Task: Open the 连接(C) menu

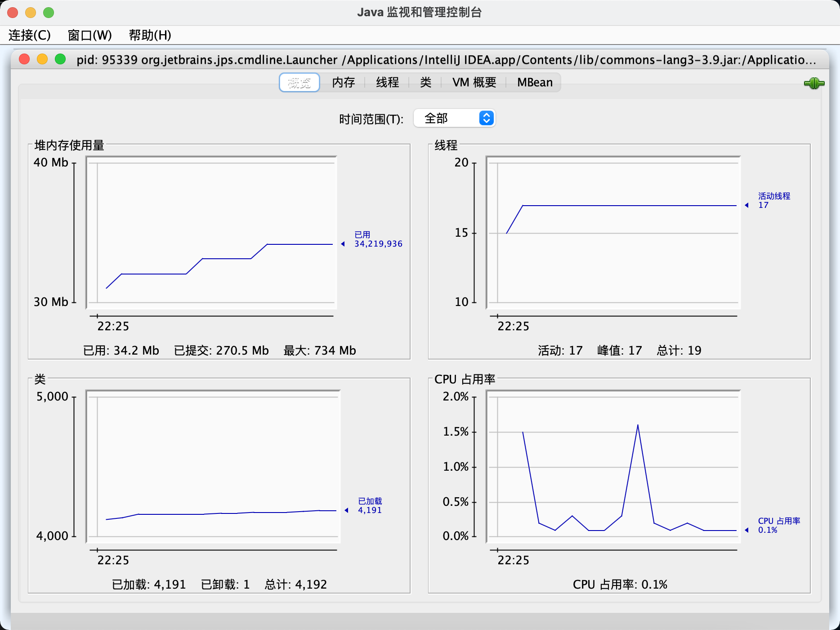Action: click(x=30, y=35)
